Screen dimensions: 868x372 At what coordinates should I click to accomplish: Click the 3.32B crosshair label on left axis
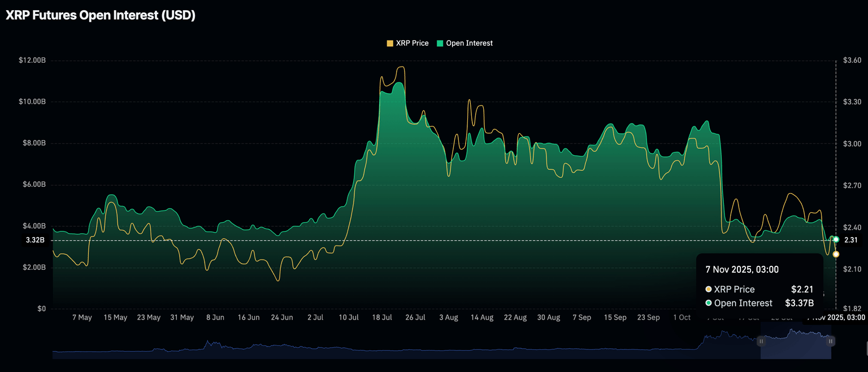pos(35,240)
